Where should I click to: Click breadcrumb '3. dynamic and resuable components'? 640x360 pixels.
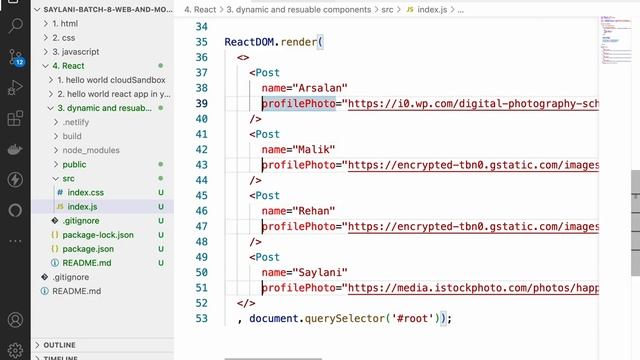[x=299, y=10]
